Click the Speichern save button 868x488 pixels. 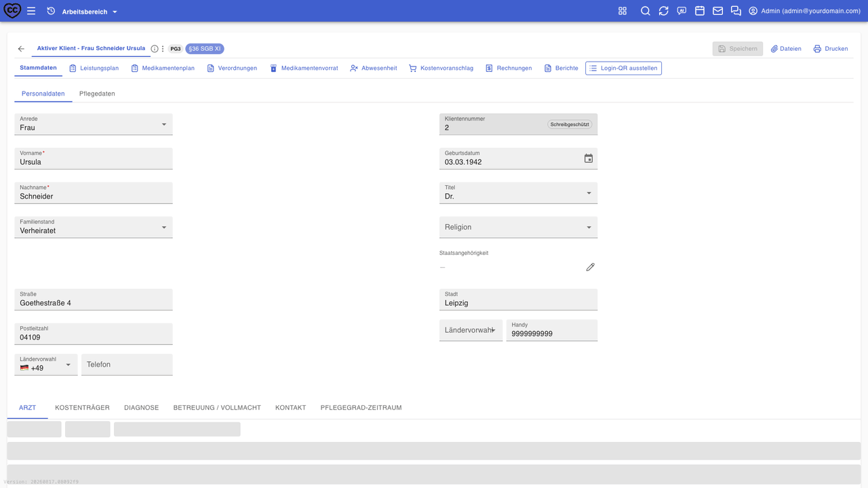[738, 49]
